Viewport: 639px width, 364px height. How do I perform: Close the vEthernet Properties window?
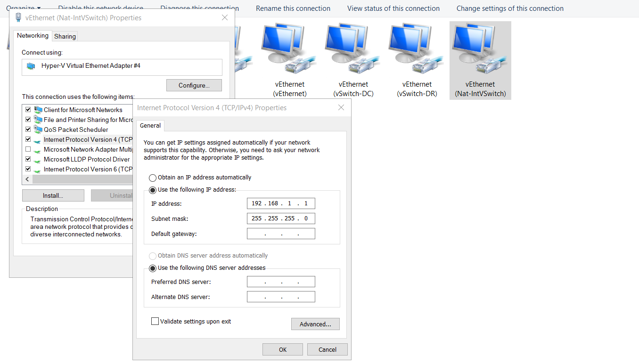tap(225, 17)
